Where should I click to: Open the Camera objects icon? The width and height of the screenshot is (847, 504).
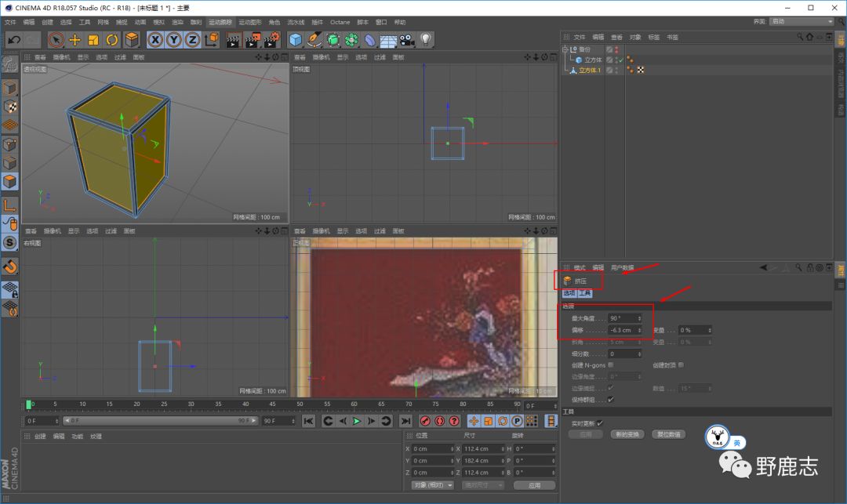point(406,40)
